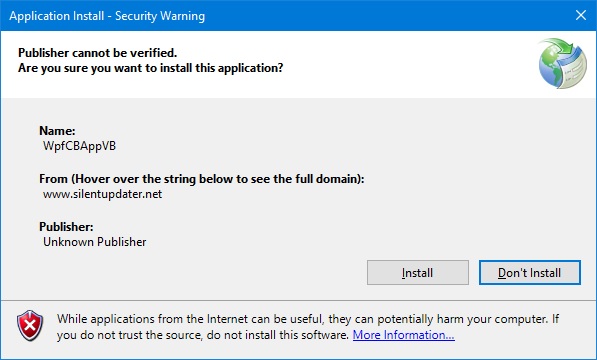Click the globe application install icon

pyautogui.click(x=562, y=63)
